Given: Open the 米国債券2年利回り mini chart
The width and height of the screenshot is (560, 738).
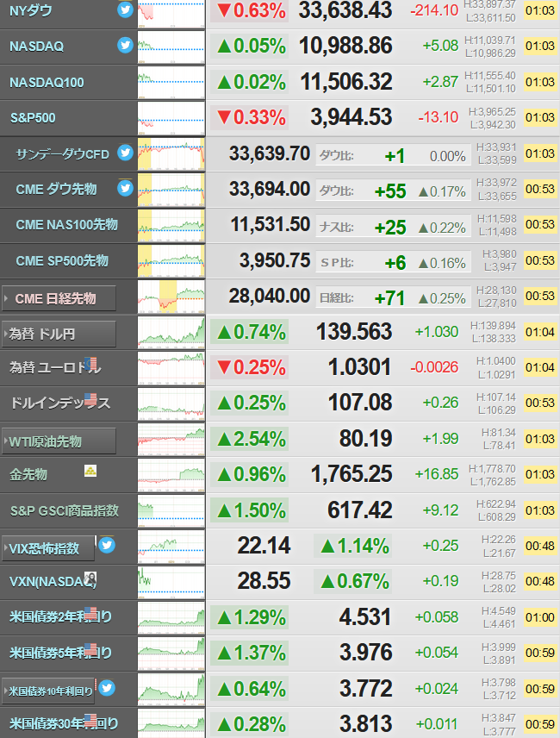Looking at the screenshot, I should (171, 617).
